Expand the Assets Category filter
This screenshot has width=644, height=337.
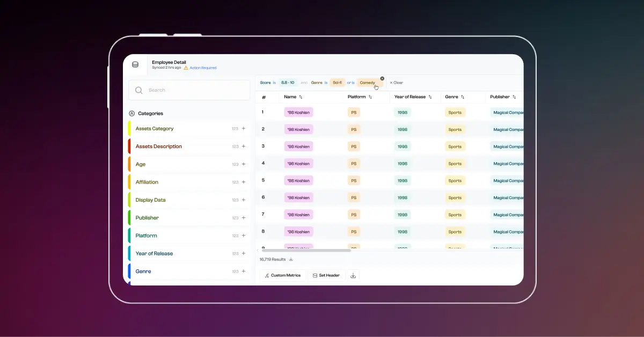[x=244, y=129]
